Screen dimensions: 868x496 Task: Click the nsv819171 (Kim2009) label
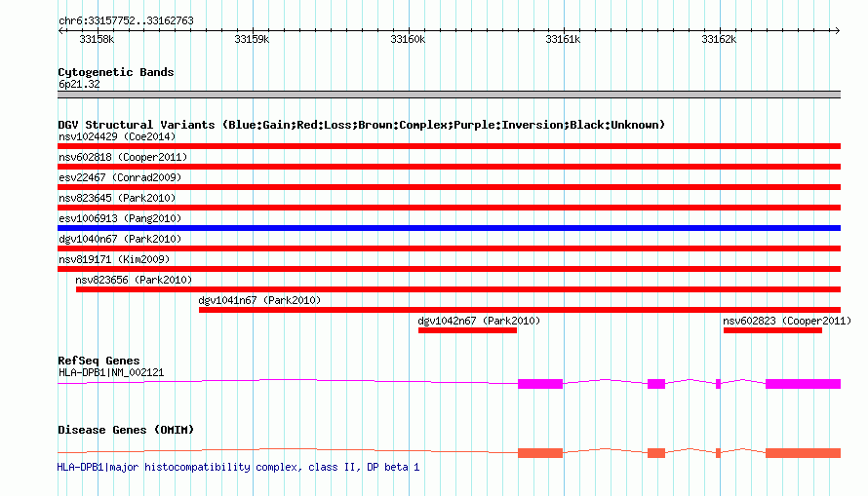114,259
